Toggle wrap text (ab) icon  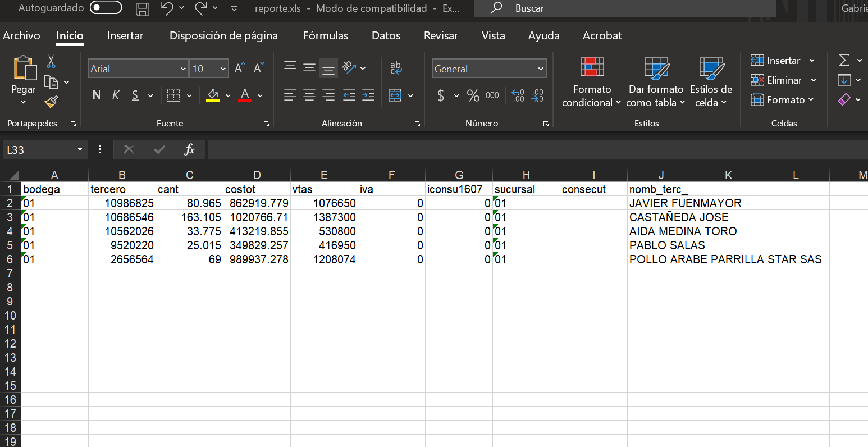coord(396,68)
